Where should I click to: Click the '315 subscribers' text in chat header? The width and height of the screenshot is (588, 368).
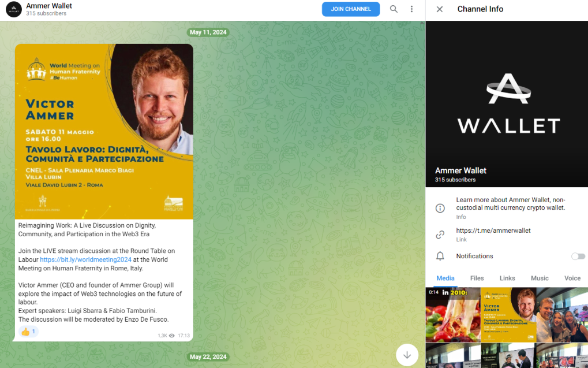(x=46, y=13)
